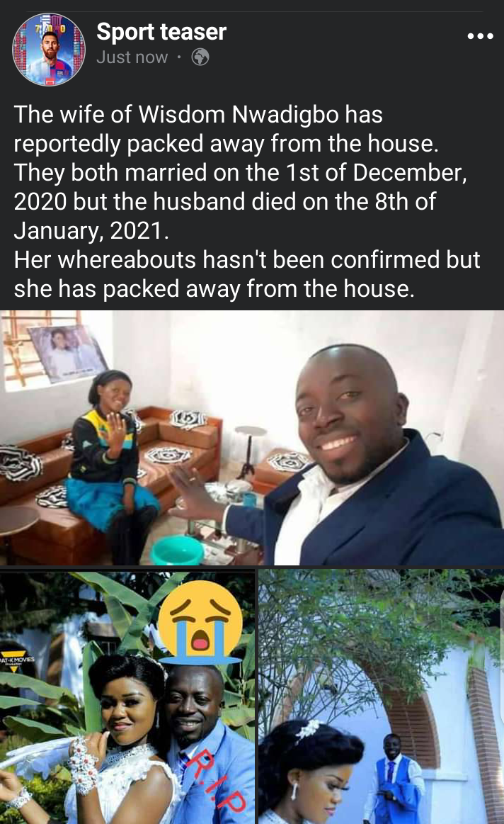This screenshot has height=824, width=504.
Task: Tap the crying emoji sticker on the photo
Action: click(x=200, y=621)
